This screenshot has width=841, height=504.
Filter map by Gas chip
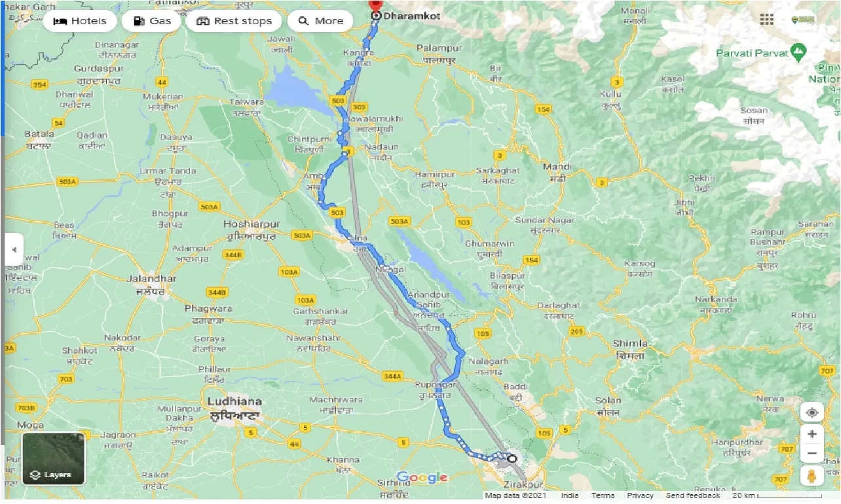(x=151, y=21)
